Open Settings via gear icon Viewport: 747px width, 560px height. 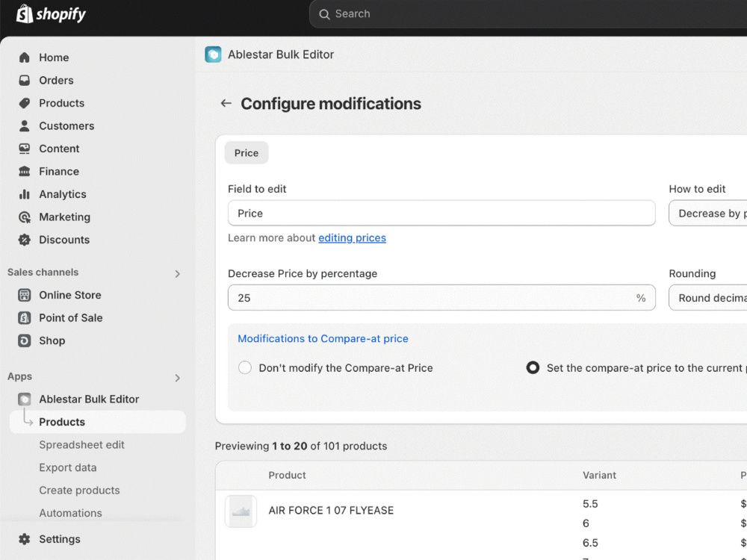pos(25,539)
